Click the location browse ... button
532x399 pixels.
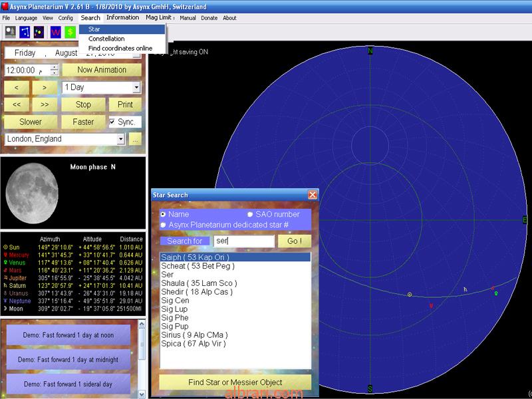click(135, 139)
